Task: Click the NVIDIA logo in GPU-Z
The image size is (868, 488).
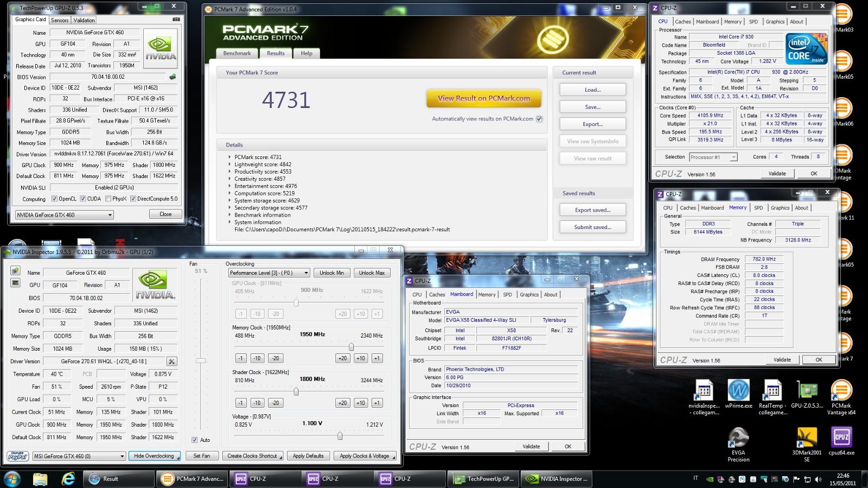Action: [161, 48]
